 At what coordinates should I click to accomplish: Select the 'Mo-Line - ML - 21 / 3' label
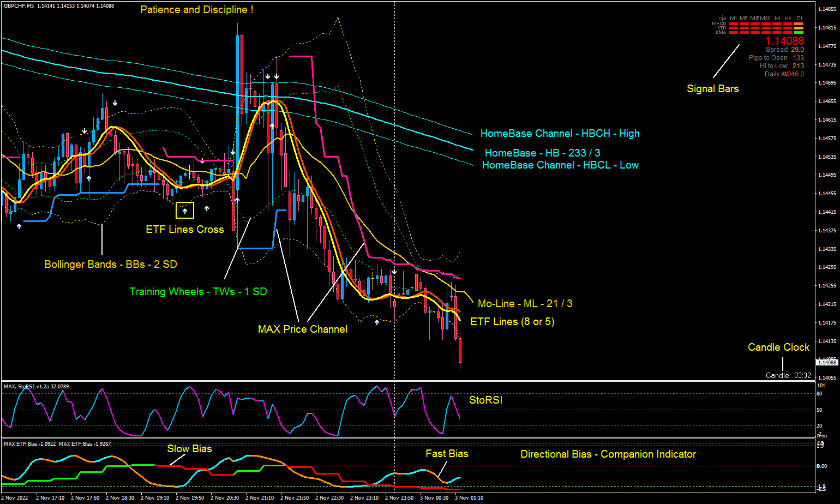(525, 304)
